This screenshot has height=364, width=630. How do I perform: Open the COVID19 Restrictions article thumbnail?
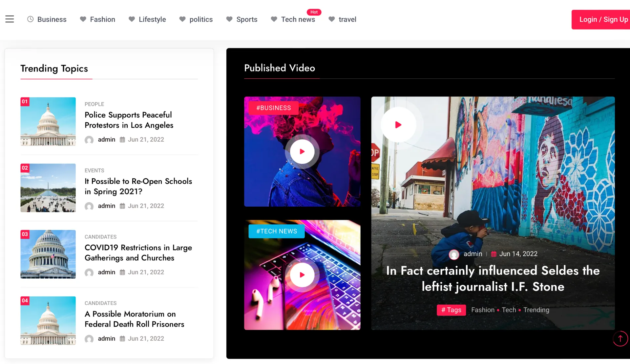pyautogui.click(x=48, y=254)
